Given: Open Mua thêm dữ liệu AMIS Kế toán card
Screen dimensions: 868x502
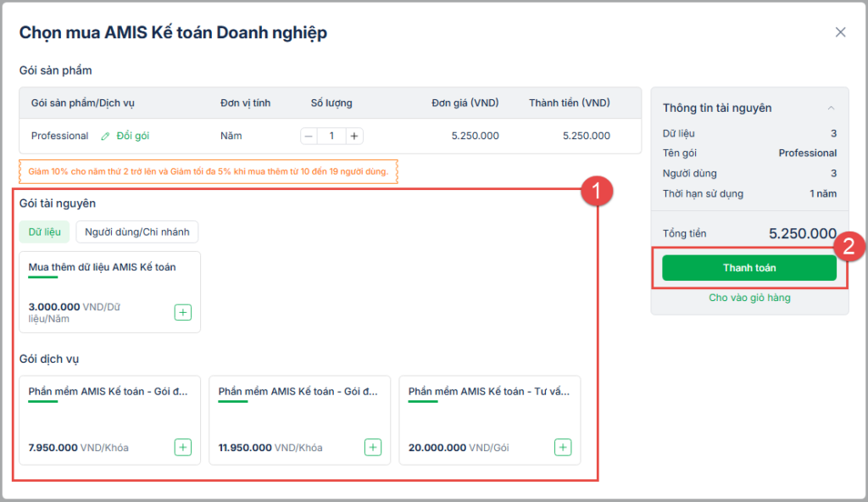Looking at the screenshot, I should click(x=109, y=292).
